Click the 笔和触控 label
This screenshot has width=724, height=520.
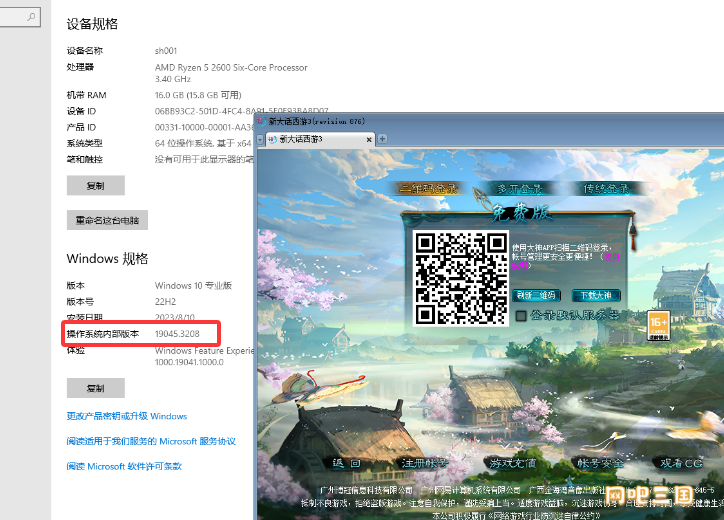pos(84,159)
